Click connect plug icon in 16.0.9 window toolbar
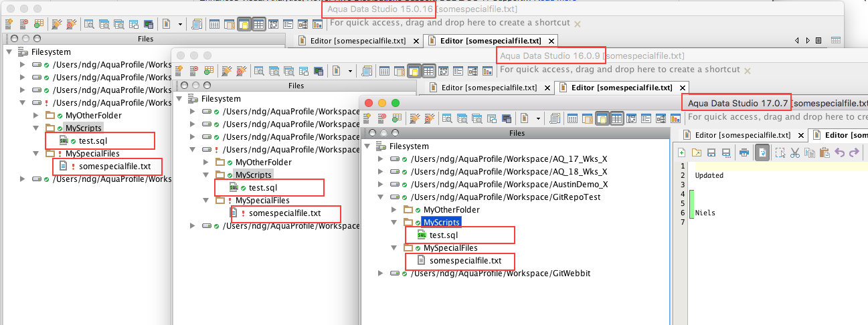Screen dimensions: 868x325 [x=226, y=71]
